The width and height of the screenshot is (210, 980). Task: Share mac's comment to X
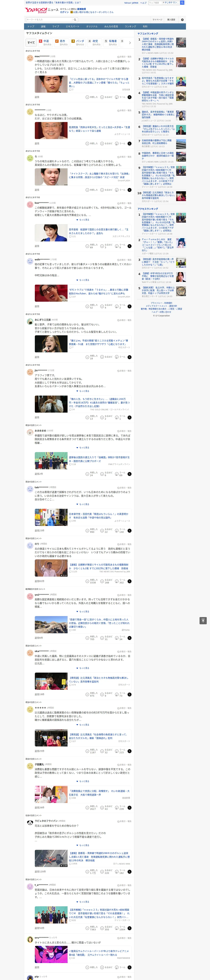point(130,97)
